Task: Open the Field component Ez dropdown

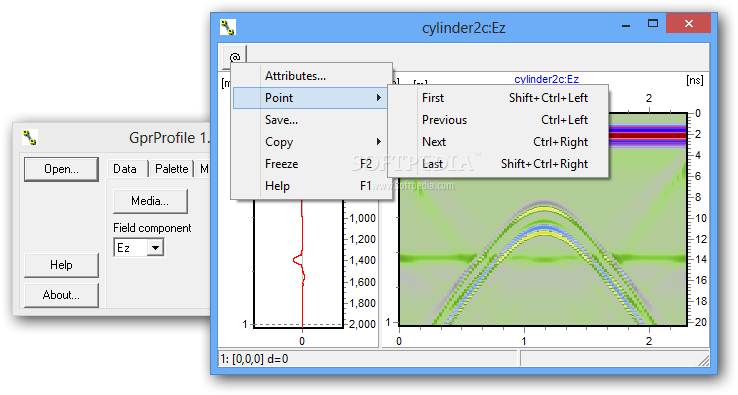Action: pos(155,248)
